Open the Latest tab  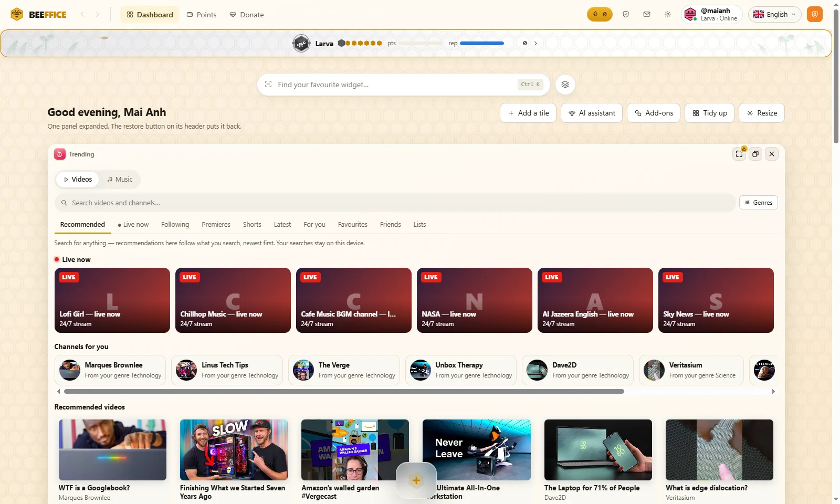click(x=282, y=225)
